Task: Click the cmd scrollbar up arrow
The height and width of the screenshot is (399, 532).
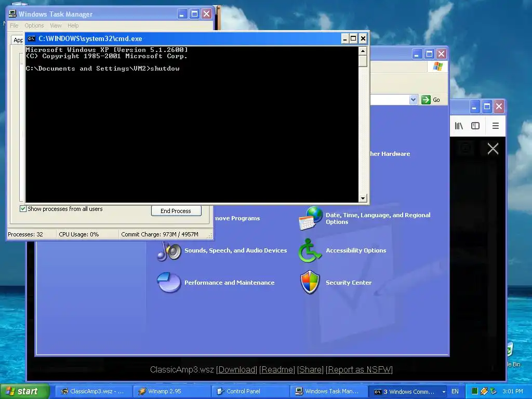Action: (363, 51)
